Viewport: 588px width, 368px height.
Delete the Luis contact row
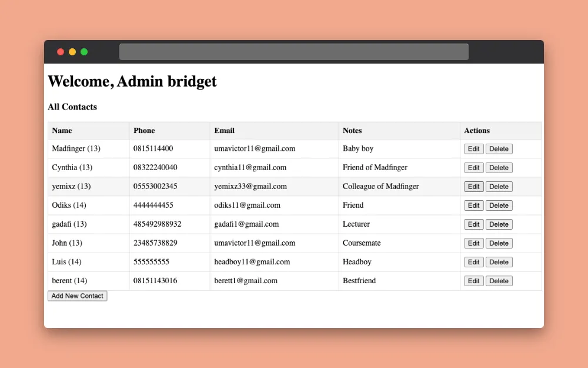499,262
